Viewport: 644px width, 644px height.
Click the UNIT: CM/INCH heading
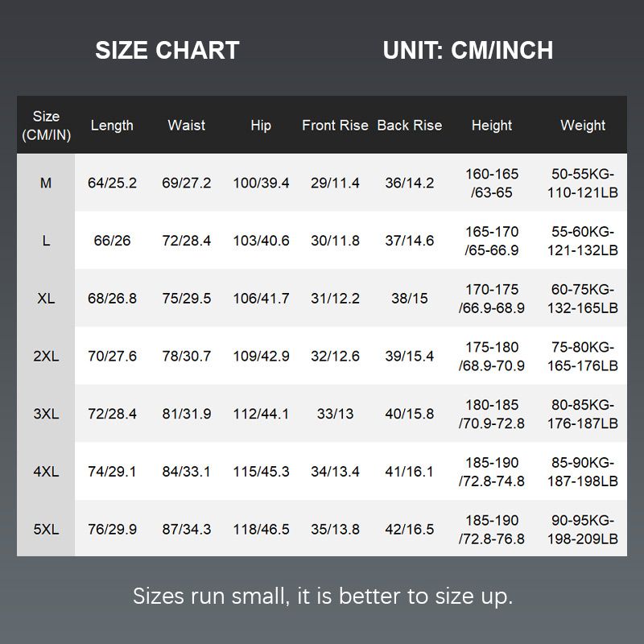pyautogui.click(x=468, y=51)
